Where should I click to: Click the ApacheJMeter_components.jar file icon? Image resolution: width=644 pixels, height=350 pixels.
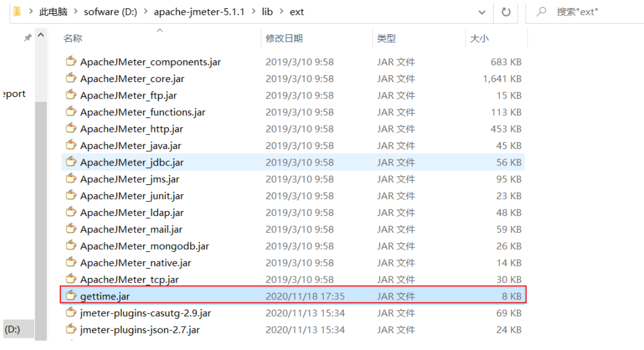[71, 61]
